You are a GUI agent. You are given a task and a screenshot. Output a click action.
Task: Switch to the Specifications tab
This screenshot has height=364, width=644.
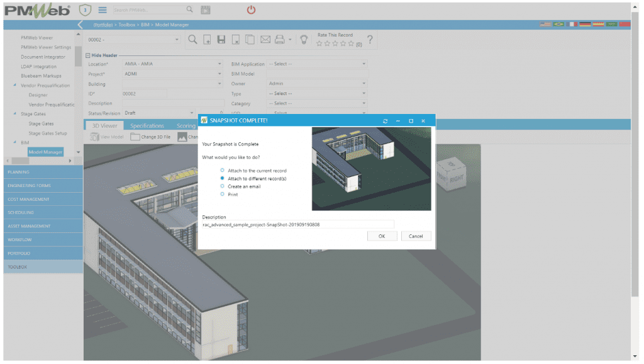pos(147,125)
